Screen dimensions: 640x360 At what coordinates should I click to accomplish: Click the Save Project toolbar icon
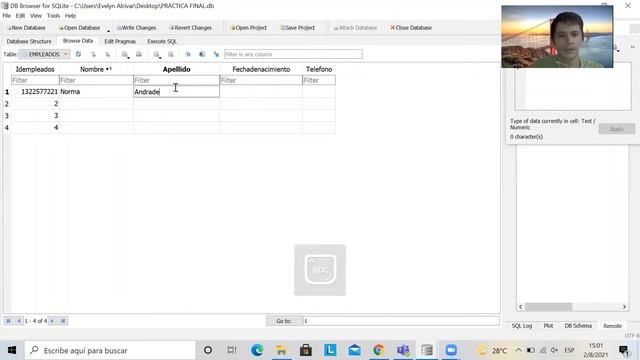click(298, 28)
